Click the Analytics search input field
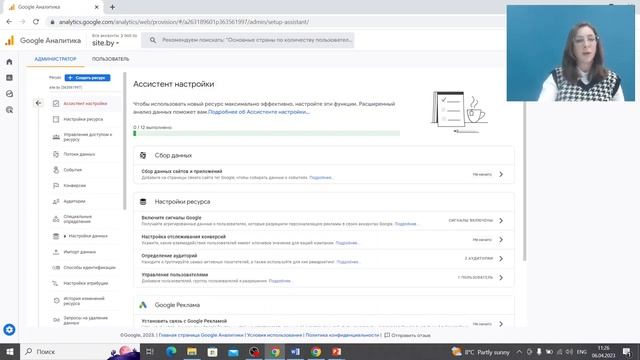Viewport: 640px width, 360px height. click(248, 40)
